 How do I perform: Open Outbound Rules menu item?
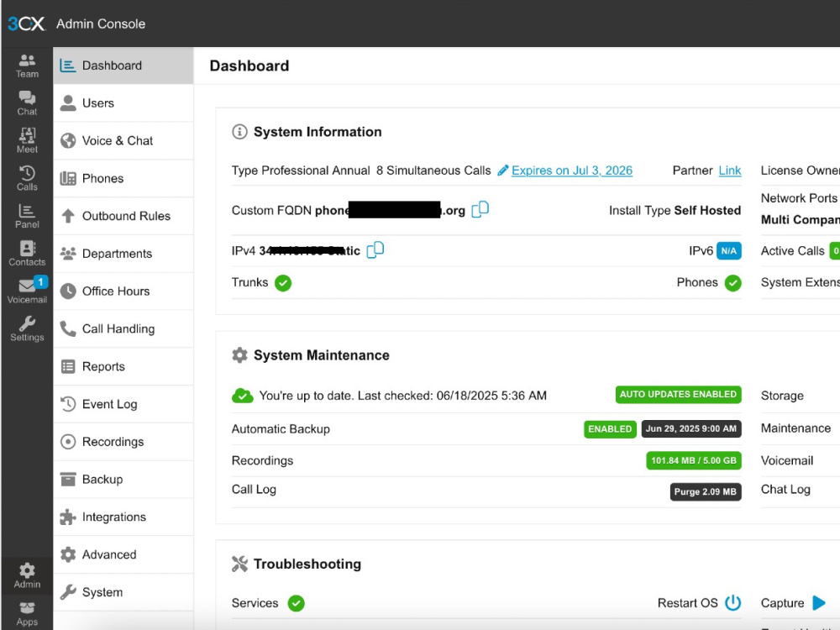click(123, 216)
